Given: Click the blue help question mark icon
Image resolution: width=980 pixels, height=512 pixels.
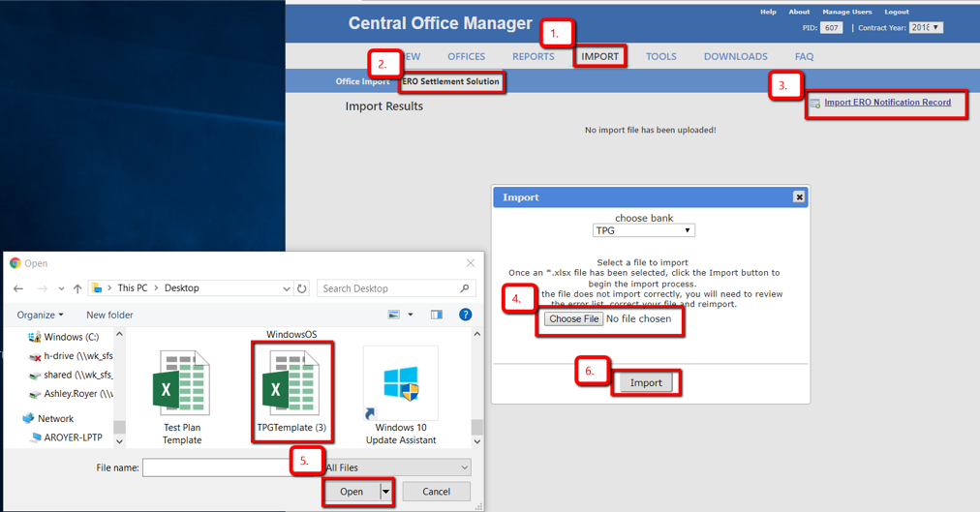Looking at the screenshot, I should [x=466, y=315].
